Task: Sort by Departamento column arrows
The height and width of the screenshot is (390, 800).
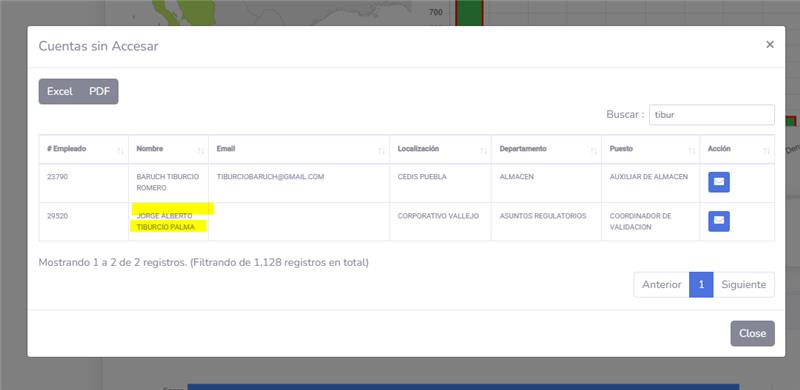Action: (593, 151)
